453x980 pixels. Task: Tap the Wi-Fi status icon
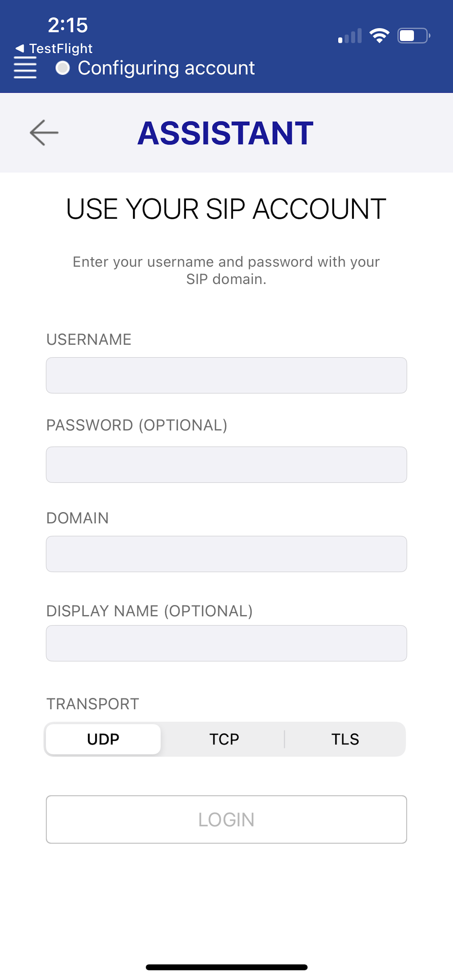pyautogui.click(x=379, y=36)
